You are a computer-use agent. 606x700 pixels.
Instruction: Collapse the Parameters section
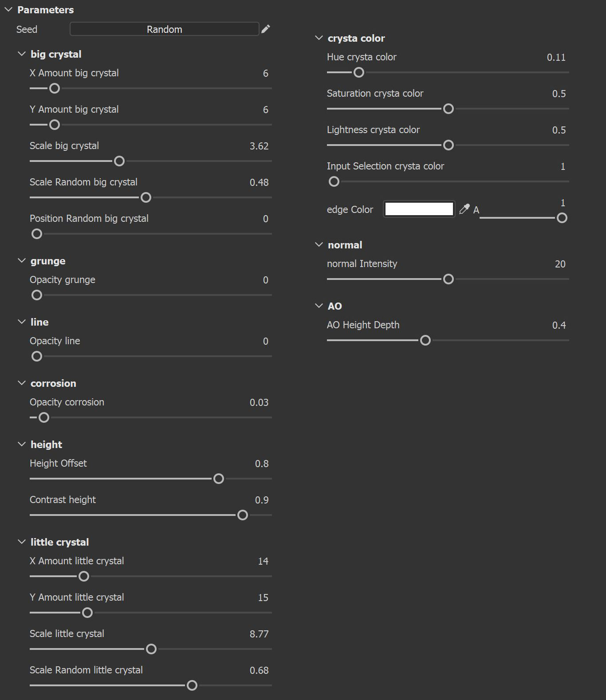[8, 10]
